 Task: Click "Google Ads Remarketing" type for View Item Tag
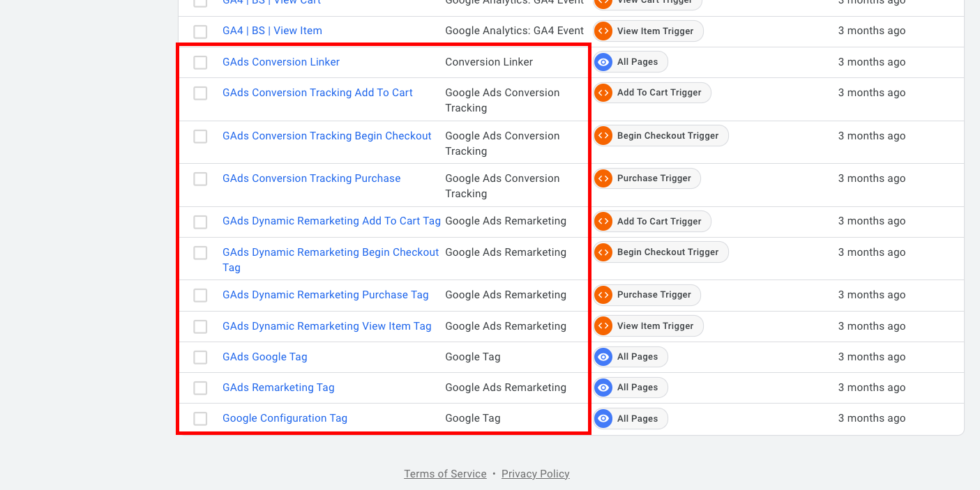point(506,326)
